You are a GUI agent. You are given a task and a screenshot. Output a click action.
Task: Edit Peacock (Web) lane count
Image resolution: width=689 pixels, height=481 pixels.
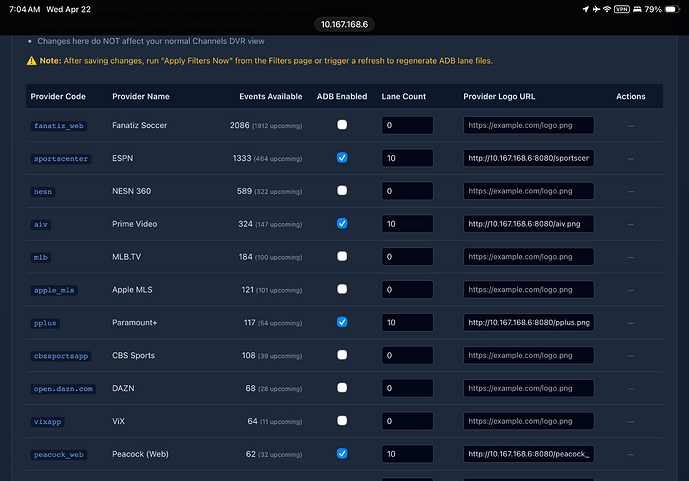point(407,454)
